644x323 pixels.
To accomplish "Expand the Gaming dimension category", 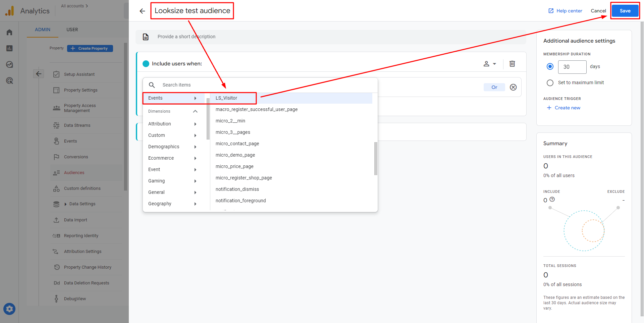I will pos(174,181).
